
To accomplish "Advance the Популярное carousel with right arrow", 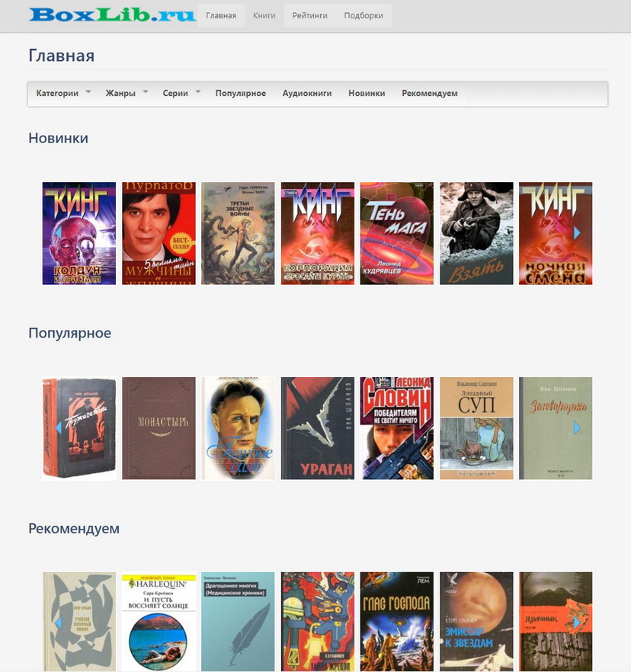I will tap(577, 427).
